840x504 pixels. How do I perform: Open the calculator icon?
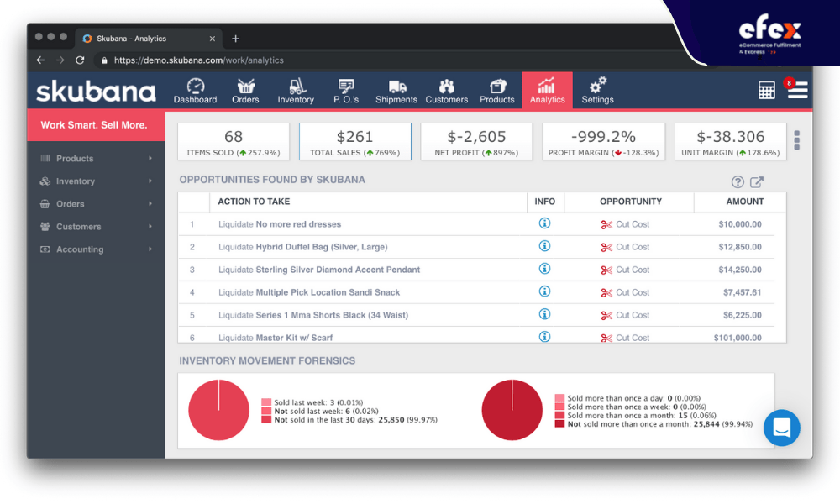(x=767, y=90)
